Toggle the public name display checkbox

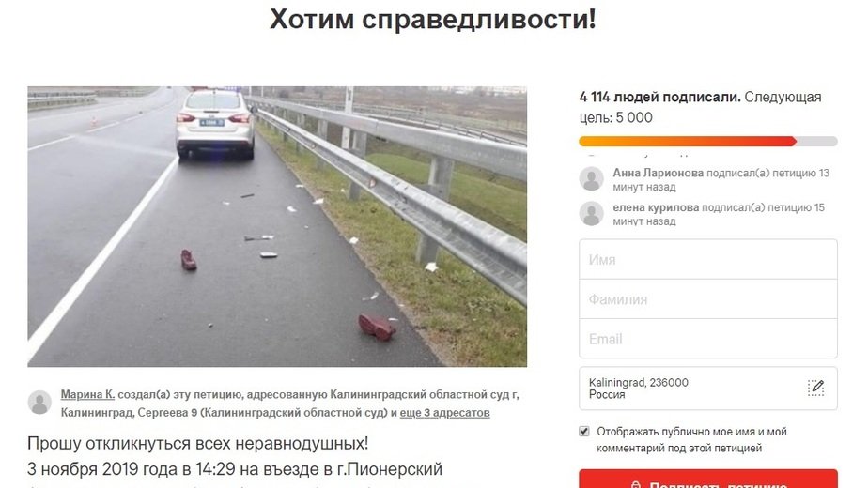coord(584,431)
